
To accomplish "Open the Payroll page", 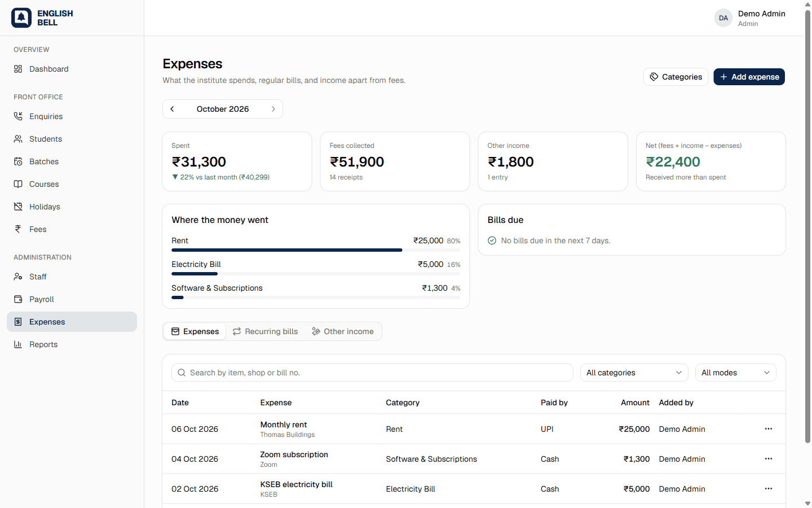I will click(x=72, y=299).
